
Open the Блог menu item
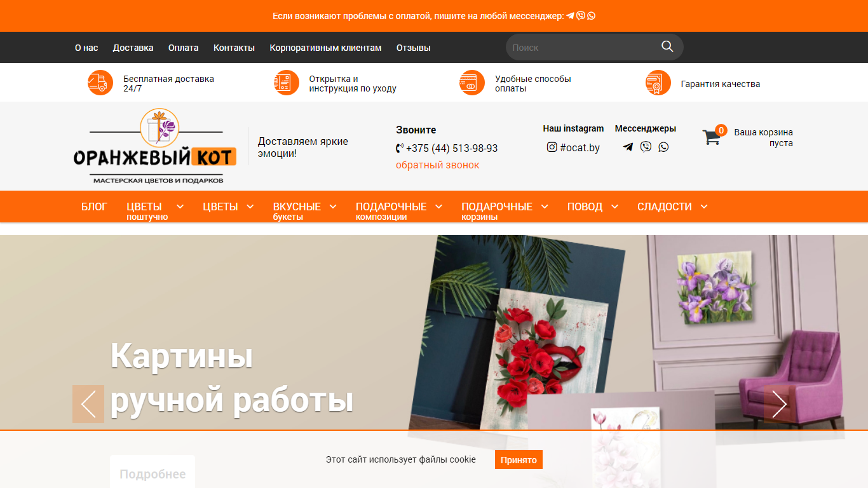point(94,207)
